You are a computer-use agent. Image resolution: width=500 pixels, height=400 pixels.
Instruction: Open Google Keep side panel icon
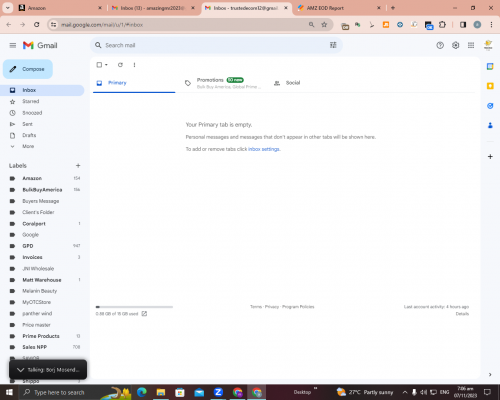(x=490, y=86)
